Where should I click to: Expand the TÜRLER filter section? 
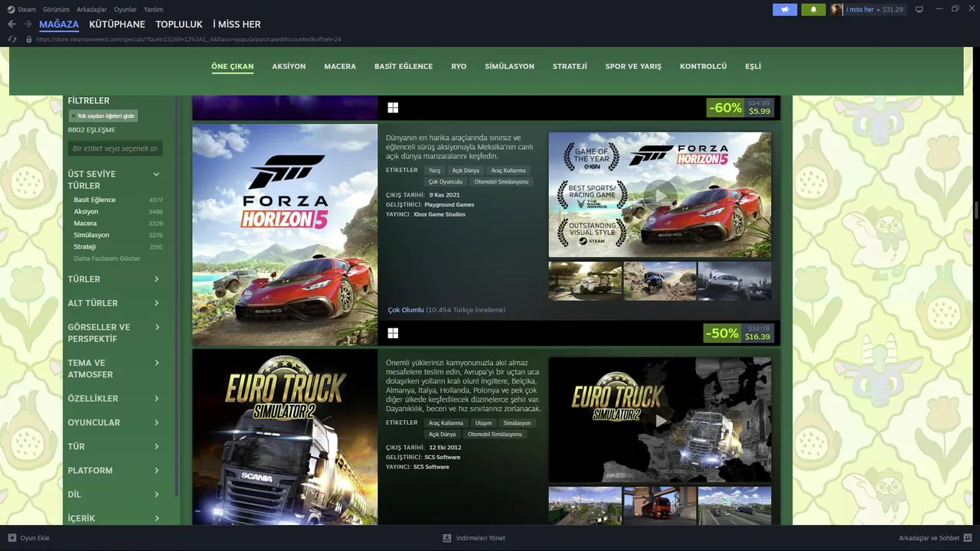pyautogui.click(x=115, y=279)
